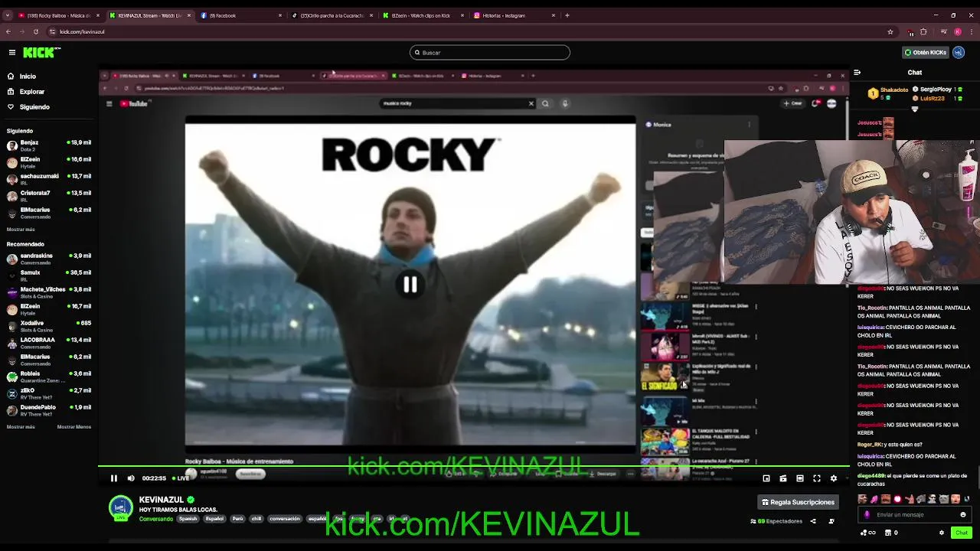980x551 pixels.
Task: Click Regala Suscripciones button
Action: (x=798, y=502)
